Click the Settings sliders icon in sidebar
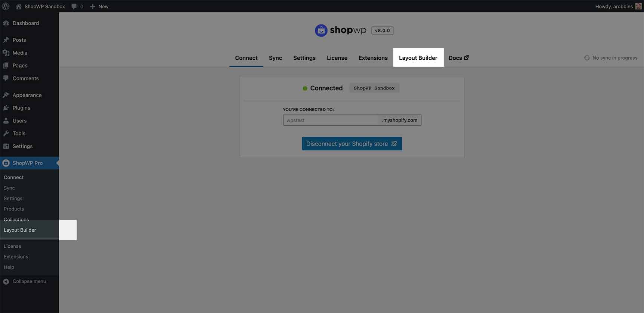 pyautogui.click(x=6, y=146)
